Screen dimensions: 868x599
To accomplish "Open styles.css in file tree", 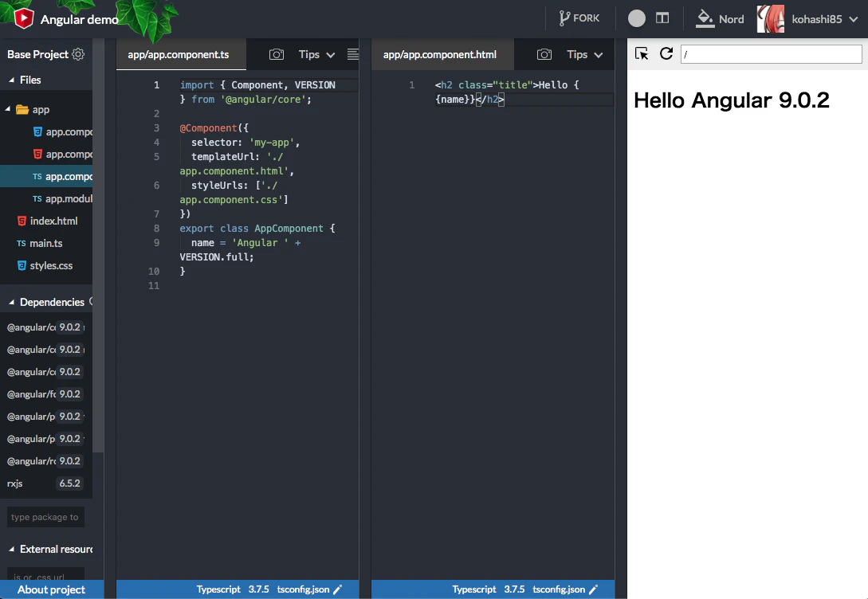I will point(45,265).
